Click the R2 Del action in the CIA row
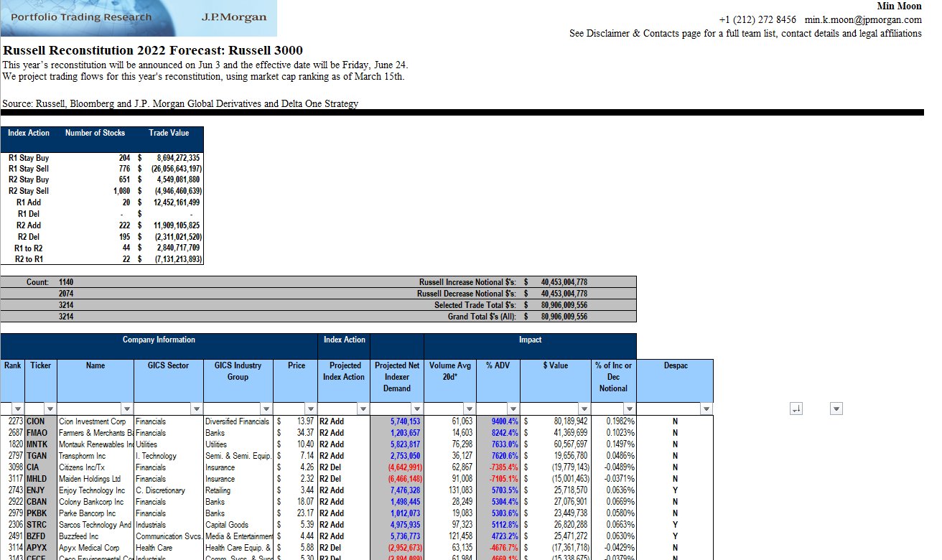942x560 pixels. click(344, 467)
